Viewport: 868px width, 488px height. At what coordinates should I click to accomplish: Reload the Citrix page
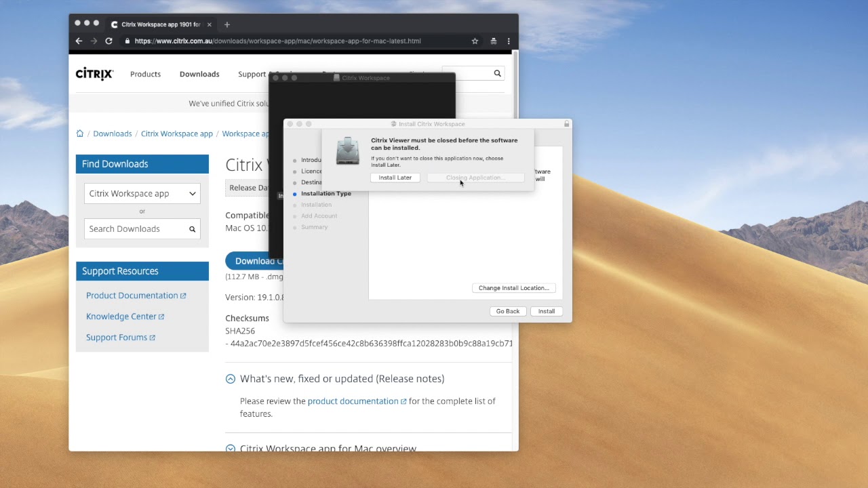click(x=108, y=41)
